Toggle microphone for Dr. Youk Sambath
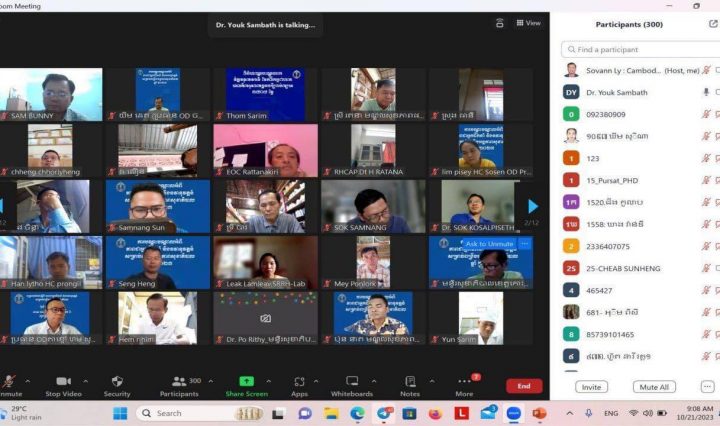This screenshot has width=720, height=426. [707, 92]
